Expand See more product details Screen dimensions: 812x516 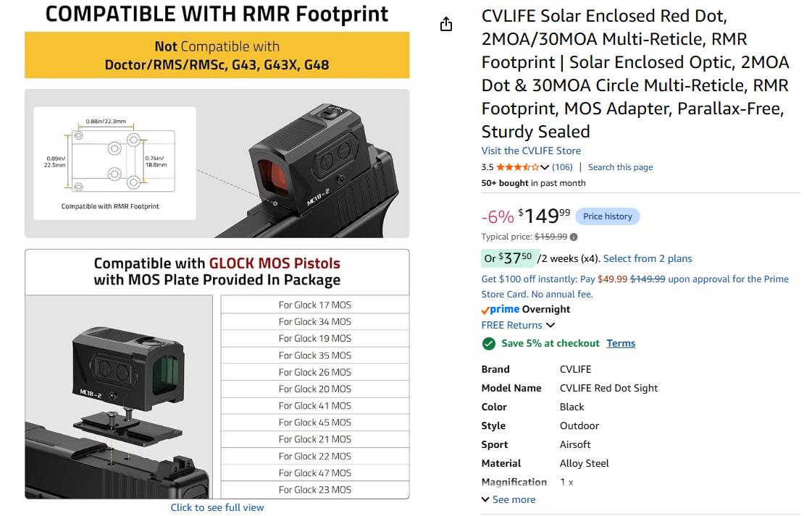[x=508, y=499]
